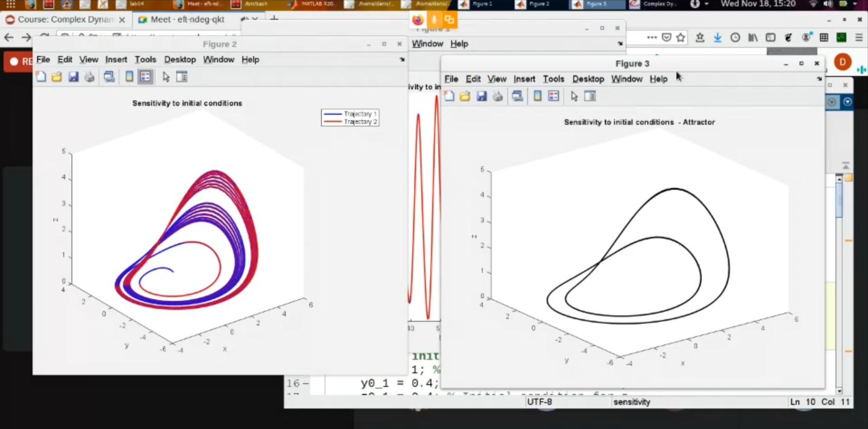Screen dimensions: 868x429
Task: Toggle Insert Legend button in Figure 2
Action: (x=145, y=77)
